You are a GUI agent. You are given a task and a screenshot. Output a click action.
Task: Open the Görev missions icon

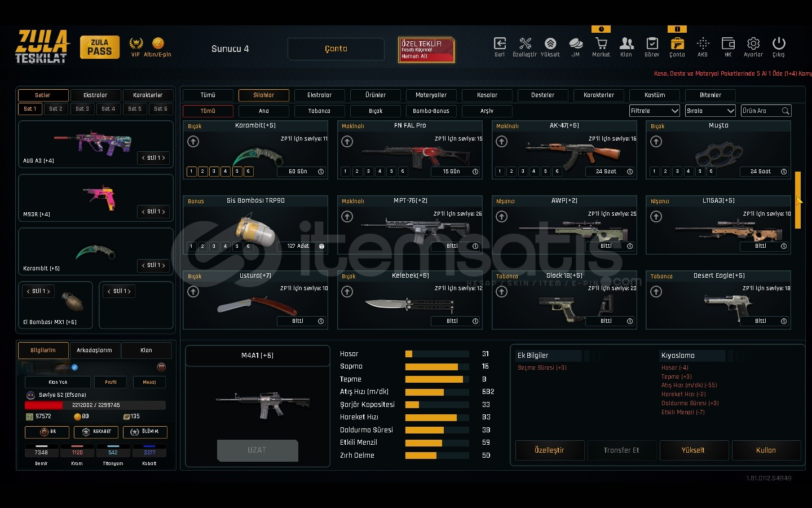(x=651, y=44)
